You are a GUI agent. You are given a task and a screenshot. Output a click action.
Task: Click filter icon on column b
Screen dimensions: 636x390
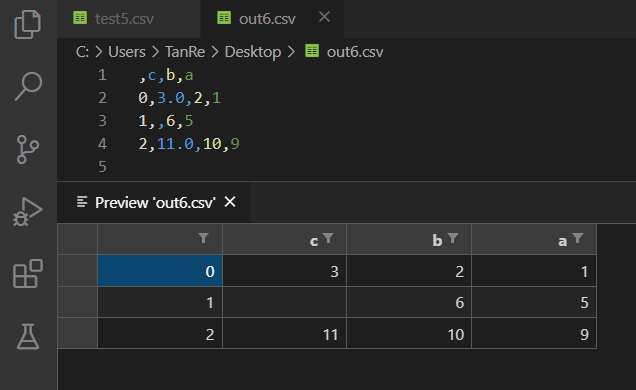[x=453, y=238]
